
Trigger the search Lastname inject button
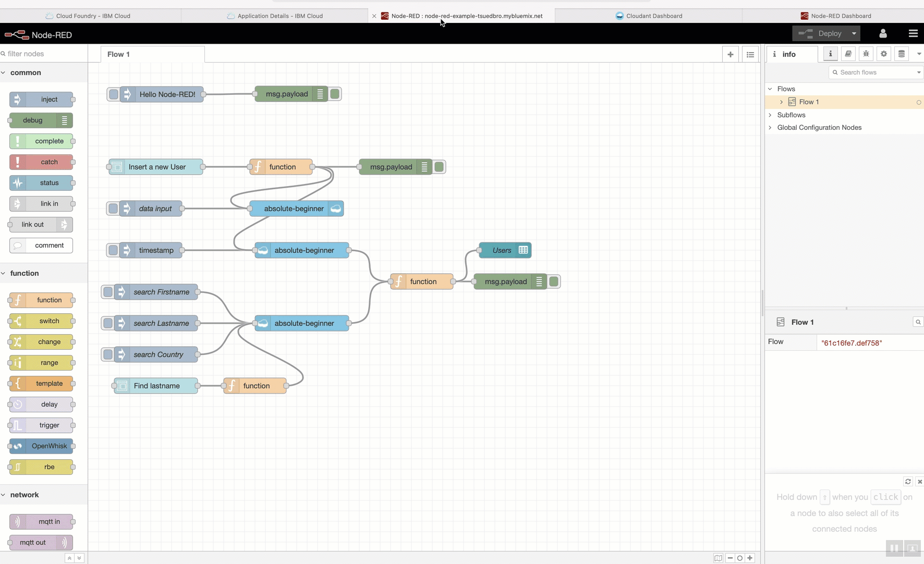tap(107, 323)
